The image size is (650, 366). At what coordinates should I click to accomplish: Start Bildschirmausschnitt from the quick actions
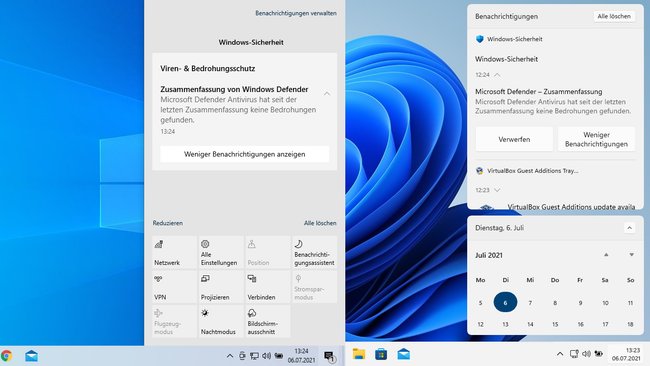[x=268, y=321]
